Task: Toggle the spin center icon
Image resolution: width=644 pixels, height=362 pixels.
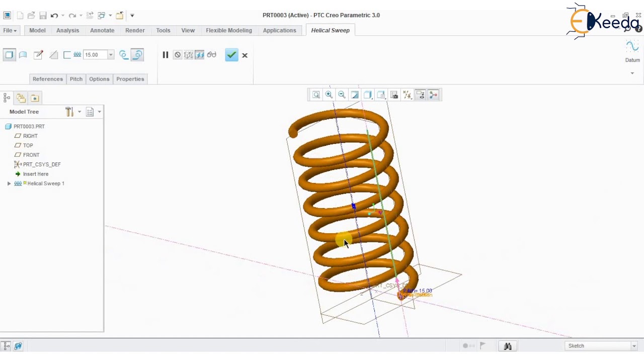Action: click(x=434, y=95)
